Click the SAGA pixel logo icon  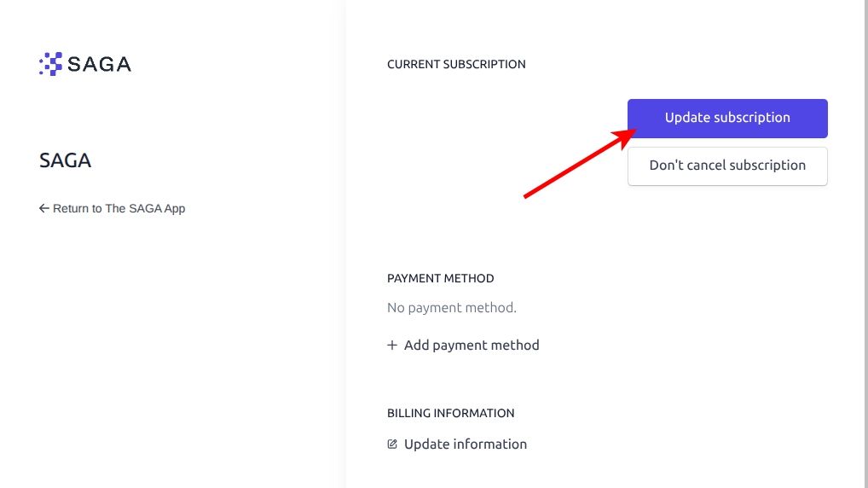51,64
